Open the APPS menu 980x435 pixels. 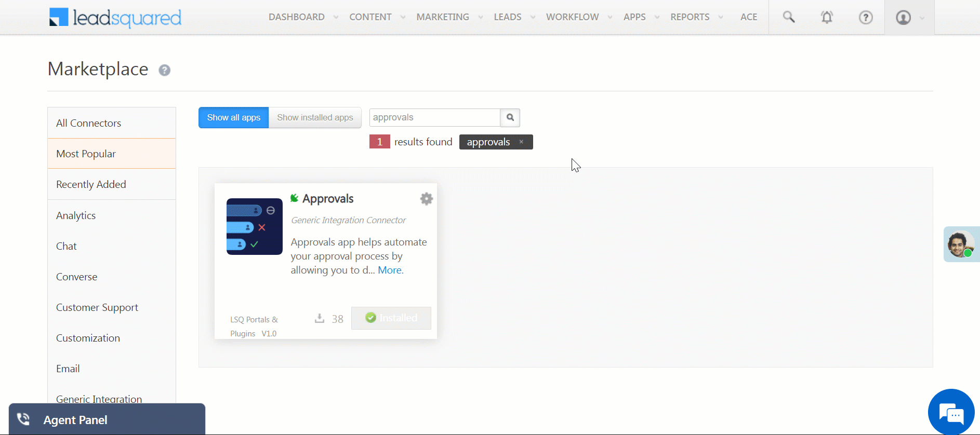pos(634,17)
